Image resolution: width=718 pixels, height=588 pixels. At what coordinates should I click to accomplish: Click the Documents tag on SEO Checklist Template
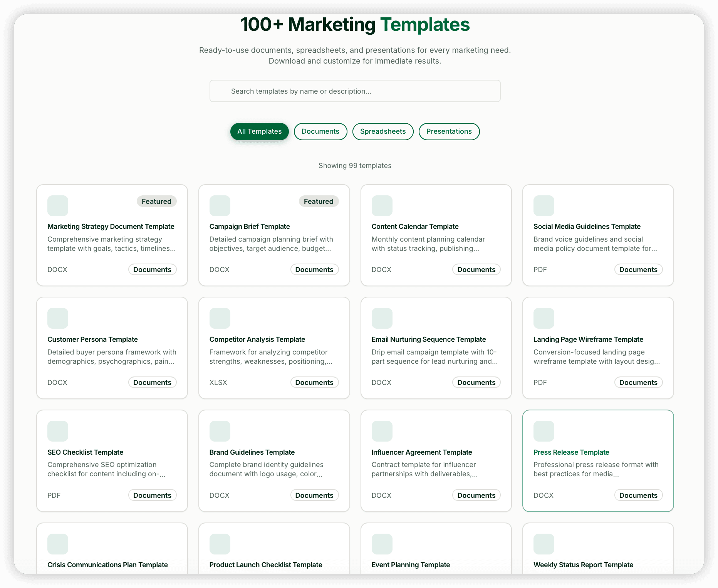tap(152, 495)
